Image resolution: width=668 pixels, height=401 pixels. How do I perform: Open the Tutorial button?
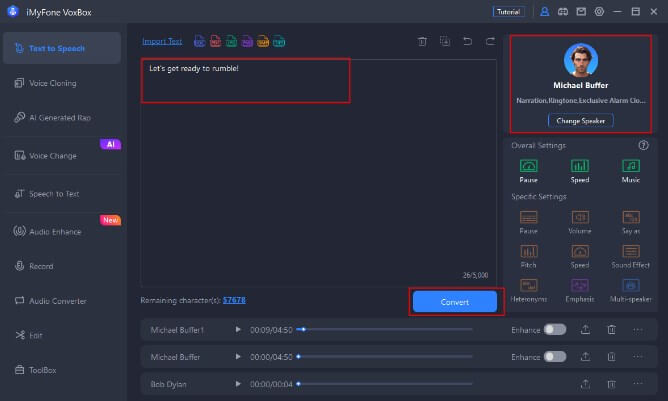click(508, 12)
